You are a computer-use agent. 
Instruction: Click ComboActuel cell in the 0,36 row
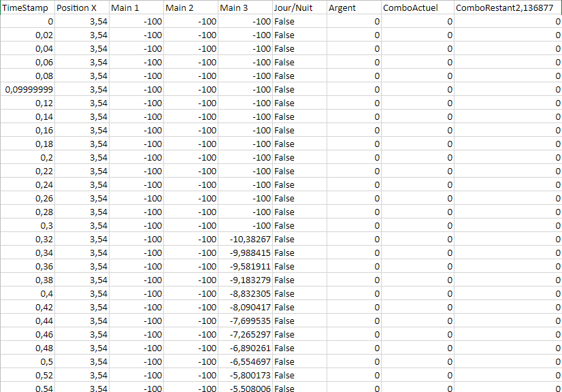click(418, 267)
